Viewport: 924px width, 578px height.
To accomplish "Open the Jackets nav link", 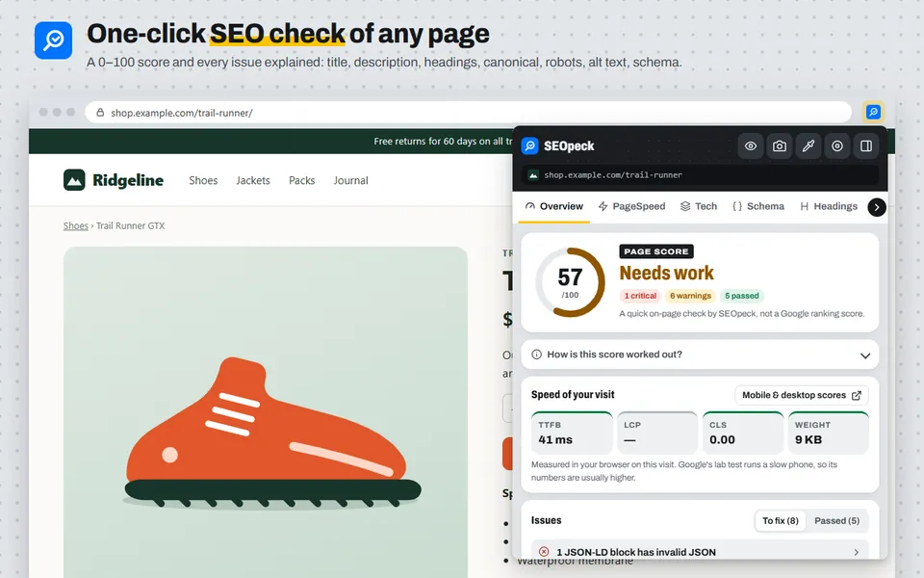I will click(253, 180).
